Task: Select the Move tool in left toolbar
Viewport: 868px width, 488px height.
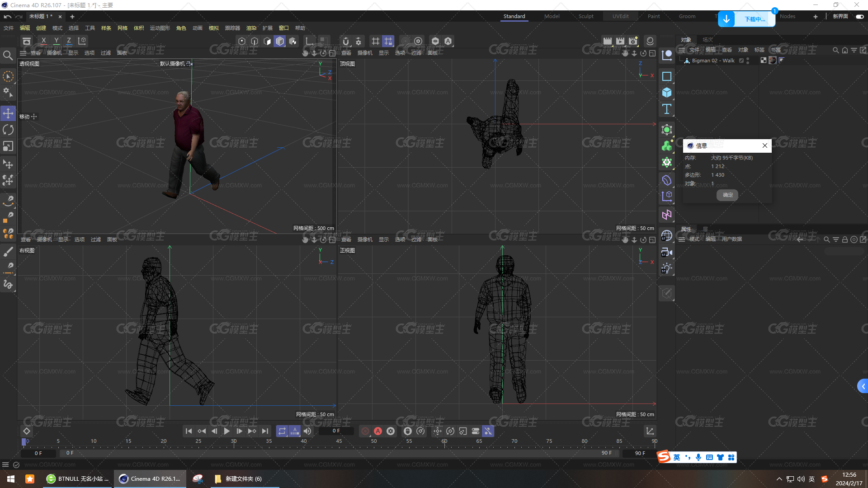Action: [8, 113]
